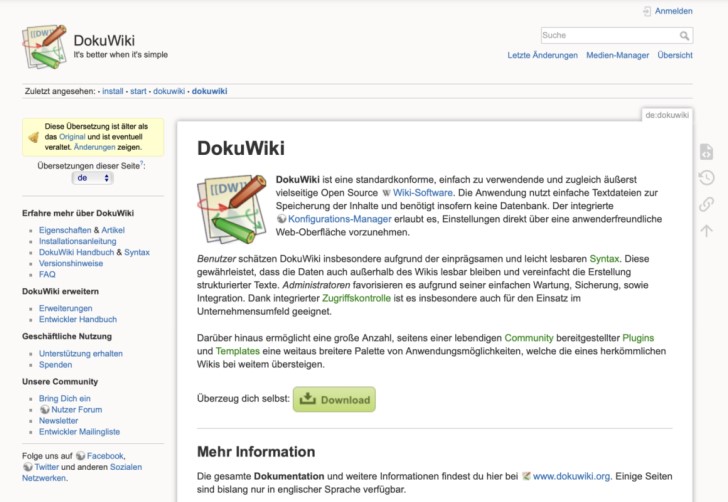Open Newsletter link
This screenshot has height=502, width=728.
point(58,421)
